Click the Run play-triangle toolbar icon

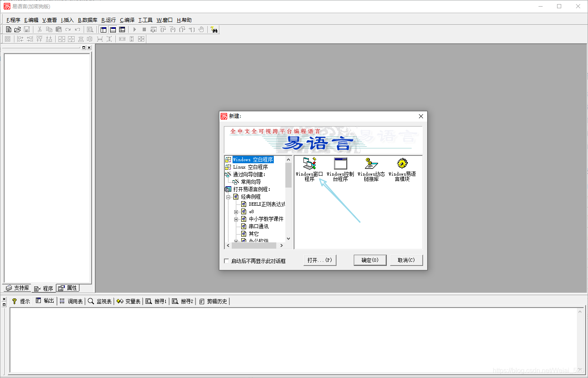click(x=134, y=29)
